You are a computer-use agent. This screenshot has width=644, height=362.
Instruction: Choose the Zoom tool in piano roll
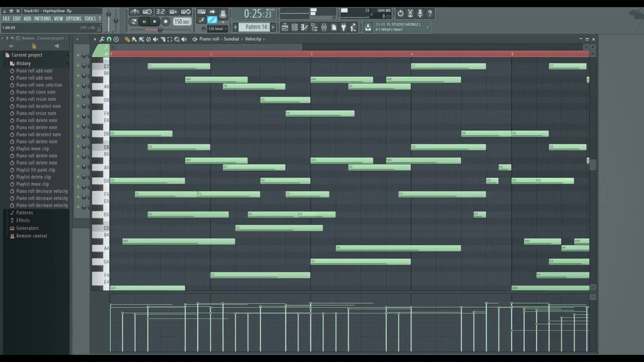(177, 39)
